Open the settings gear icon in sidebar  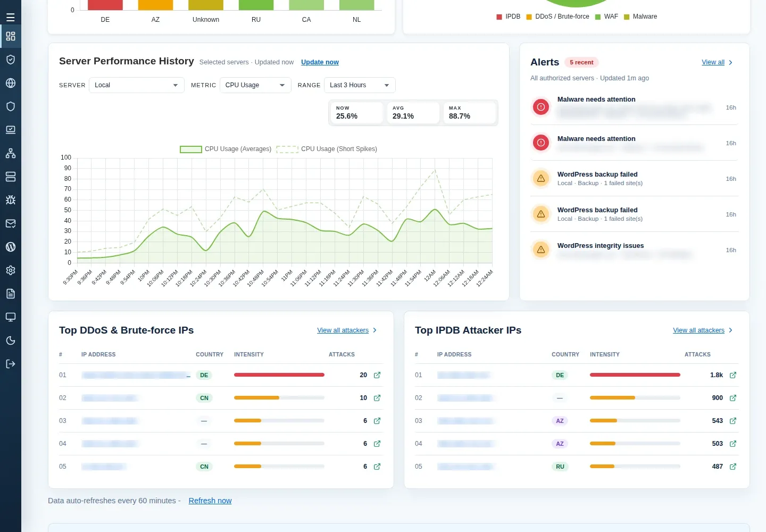click(11, 270)
